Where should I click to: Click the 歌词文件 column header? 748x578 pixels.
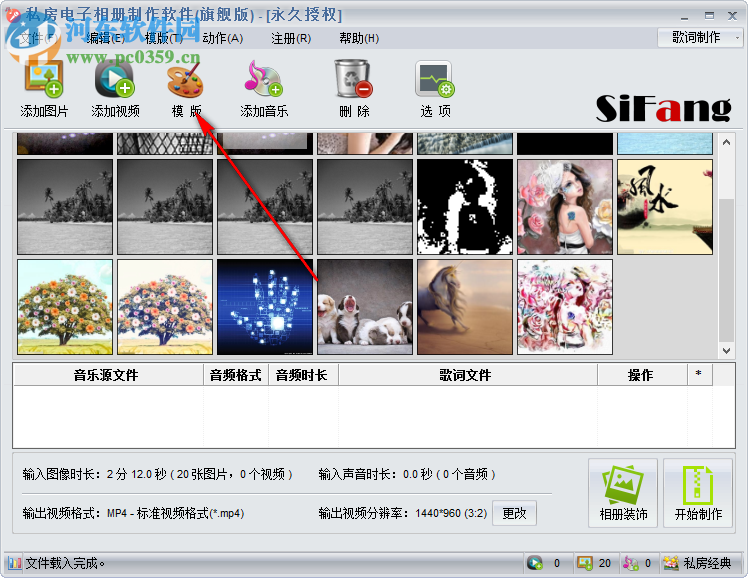[468, 375]
